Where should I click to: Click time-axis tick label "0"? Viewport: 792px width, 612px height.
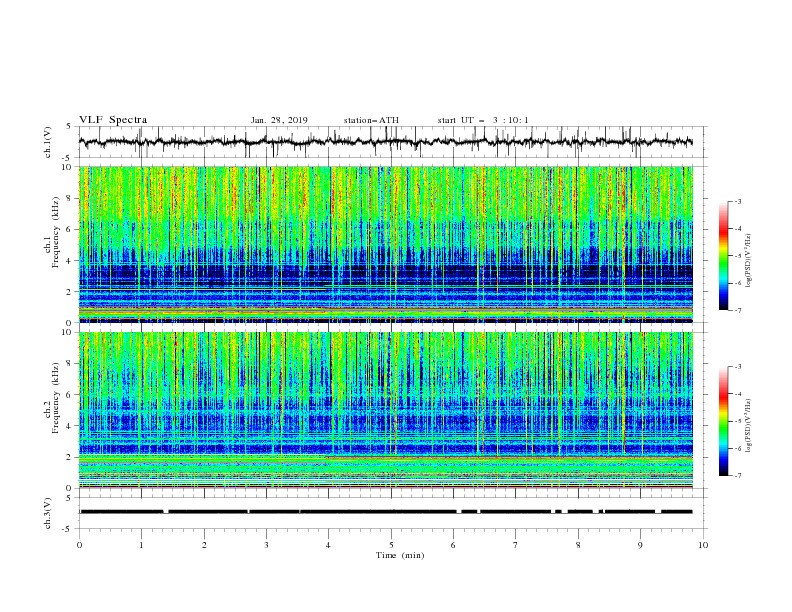coord(79,545)
